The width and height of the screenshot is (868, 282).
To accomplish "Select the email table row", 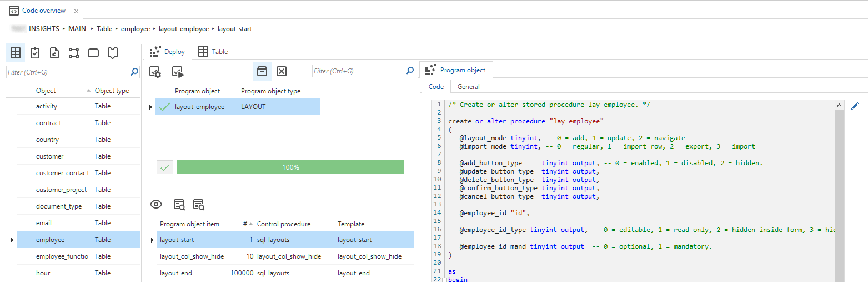I will 78,223.
